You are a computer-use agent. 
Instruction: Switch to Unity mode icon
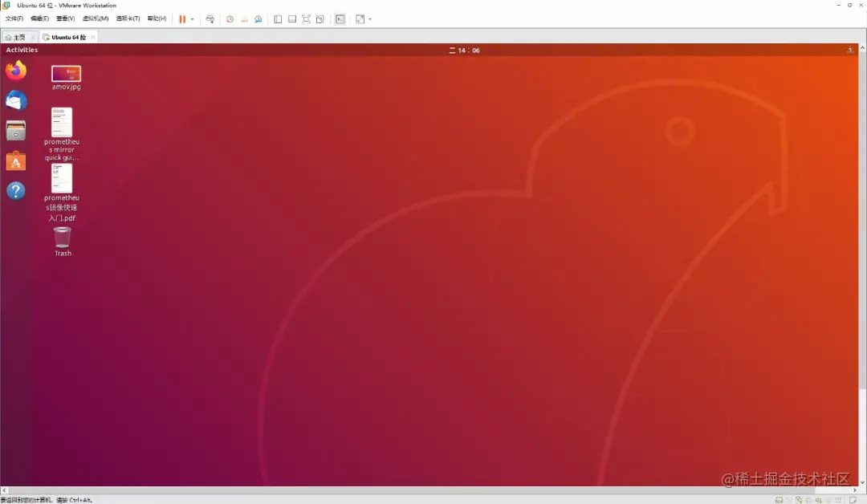tap(320, 18)
